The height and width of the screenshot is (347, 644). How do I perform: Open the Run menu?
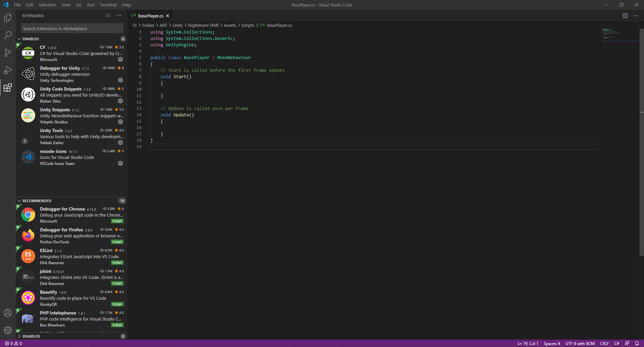pos(91,5)
